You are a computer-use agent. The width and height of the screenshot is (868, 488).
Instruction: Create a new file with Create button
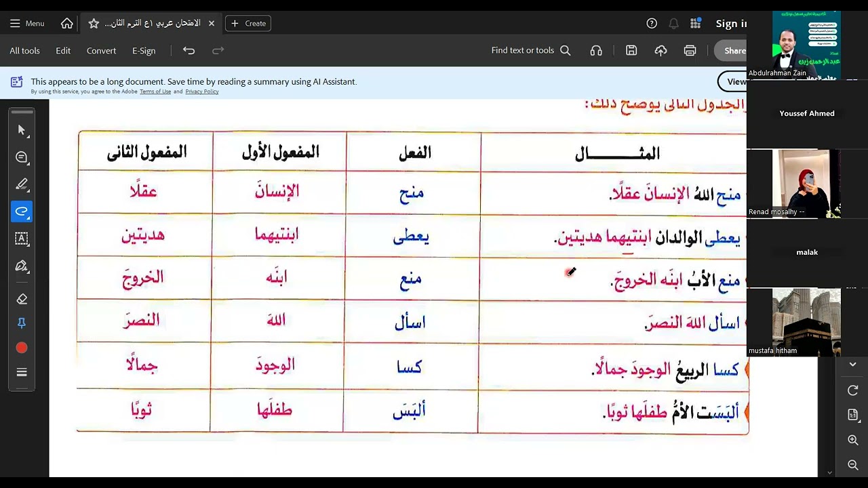click(x=248, y=23)
